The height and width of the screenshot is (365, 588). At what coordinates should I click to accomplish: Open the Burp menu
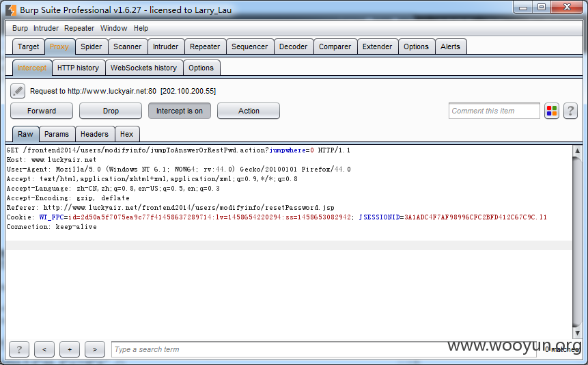coord(20,28)
